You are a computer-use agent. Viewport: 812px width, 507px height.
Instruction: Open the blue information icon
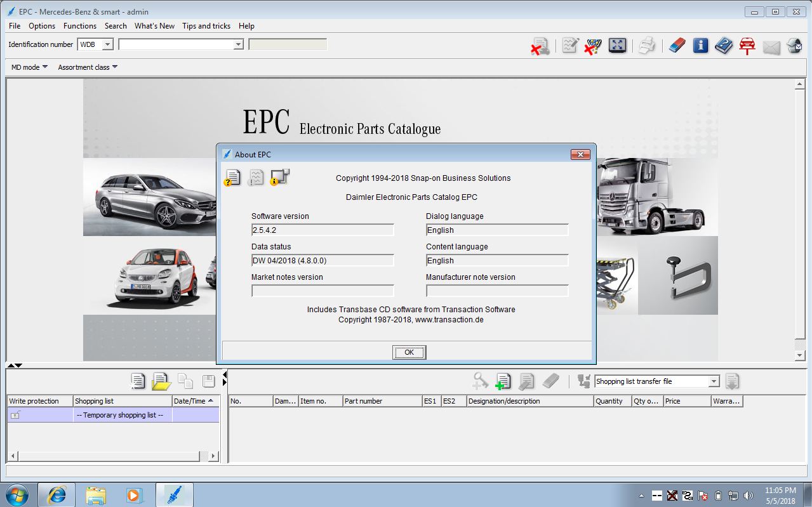pyautogui.click(x=700, y=46)
